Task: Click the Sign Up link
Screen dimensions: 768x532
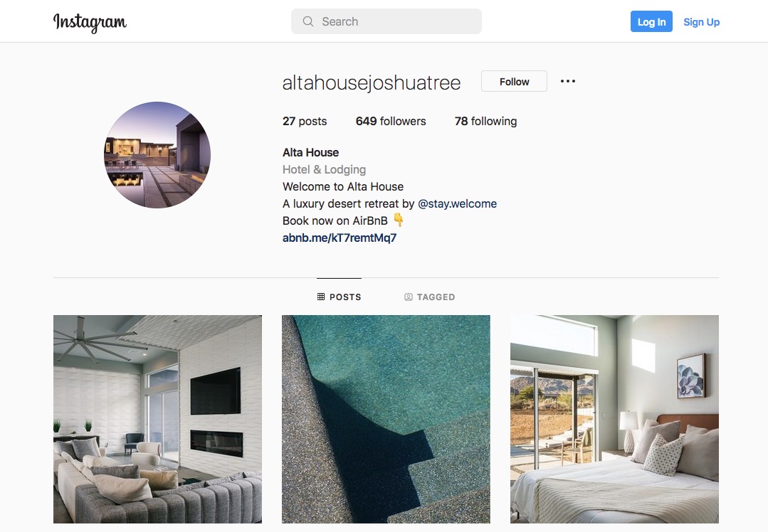Action: [701, 22]
